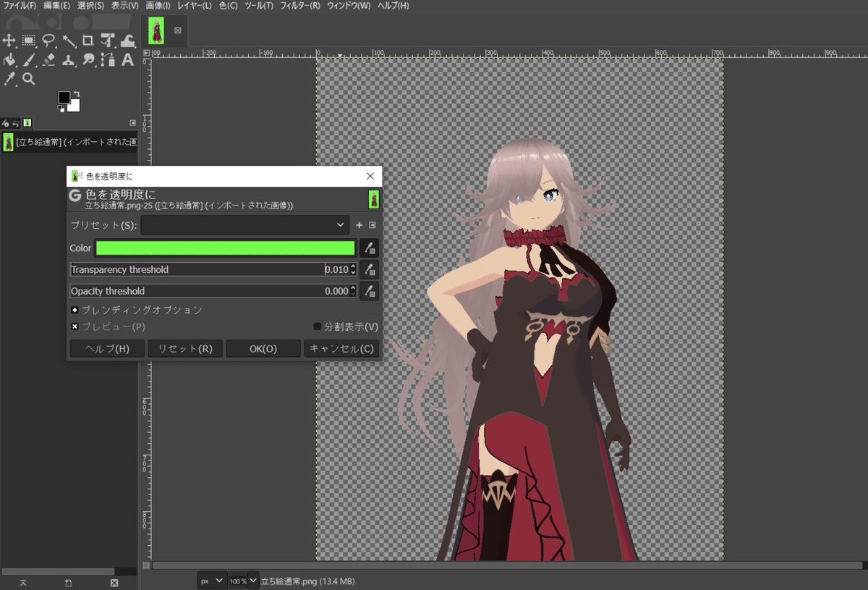Close the image tab with X icon
Image resolution: width=868 pixels, height=590 pixels.
click(x=178, y=30)
